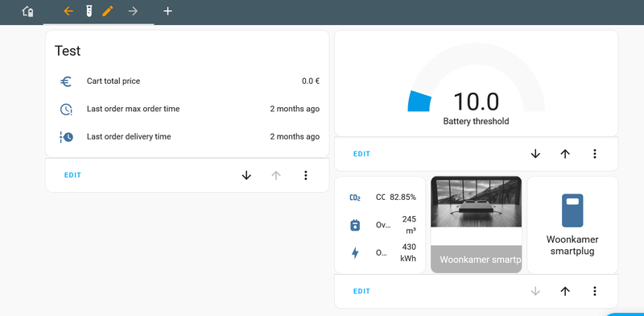Viewport: 644px width, 316px height.
Task: Open the home tab icon in header
Action: 27,11
